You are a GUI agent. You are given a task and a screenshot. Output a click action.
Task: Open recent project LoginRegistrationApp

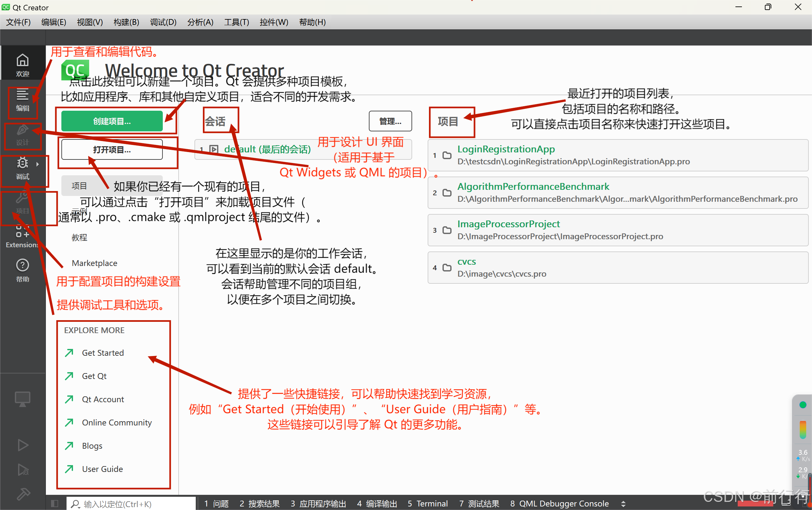pyautogui.click(x=506, y=149)
